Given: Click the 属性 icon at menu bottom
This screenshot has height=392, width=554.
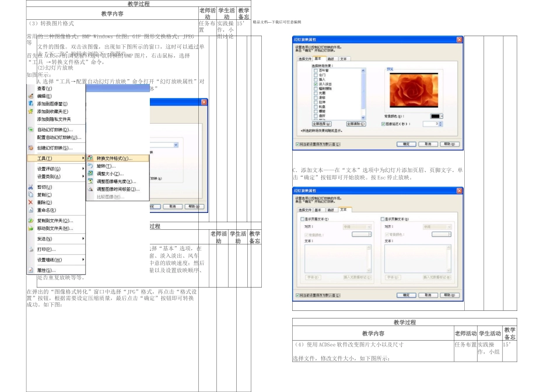Looking at the screenshot, I should [x=31, y=270].
